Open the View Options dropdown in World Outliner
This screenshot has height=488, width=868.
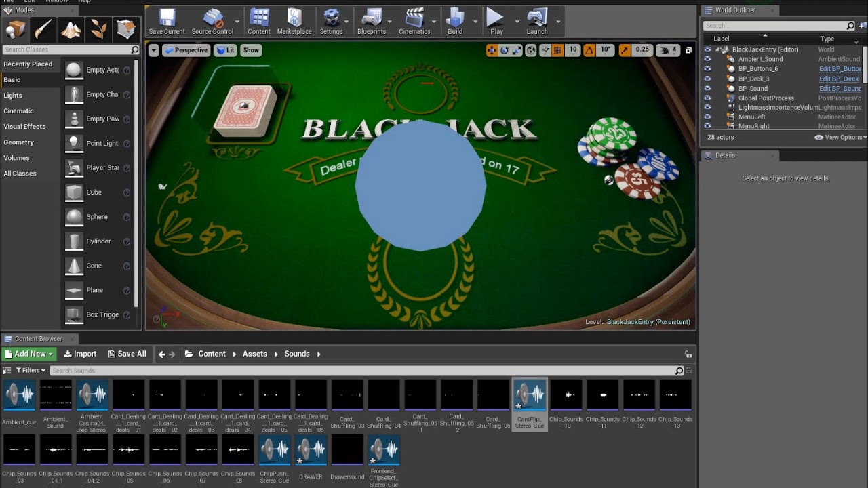coord(840,137)
